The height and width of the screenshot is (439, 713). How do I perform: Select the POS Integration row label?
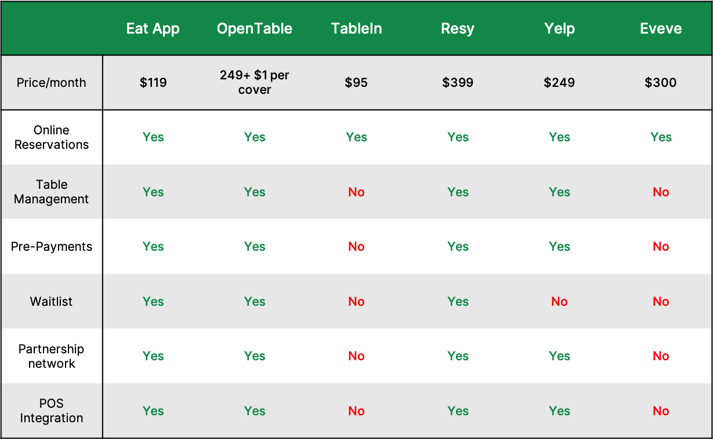click(51, 411)
